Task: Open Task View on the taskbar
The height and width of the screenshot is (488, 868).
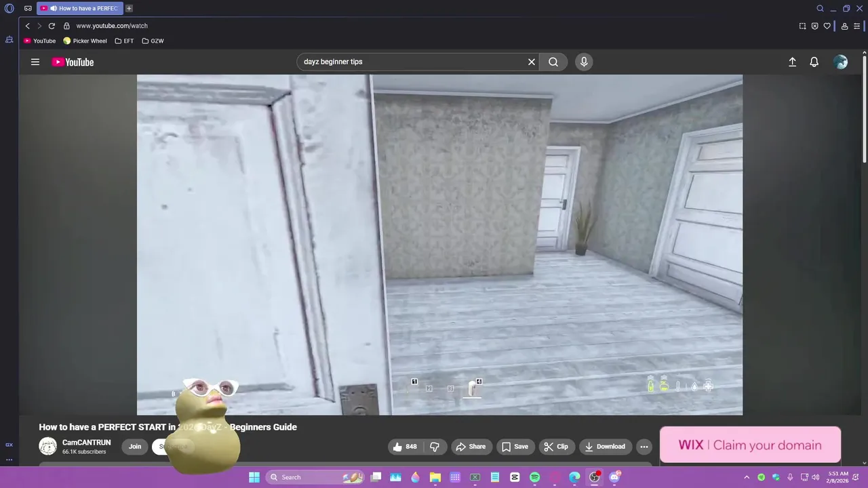Action: [x=376, y=477]
